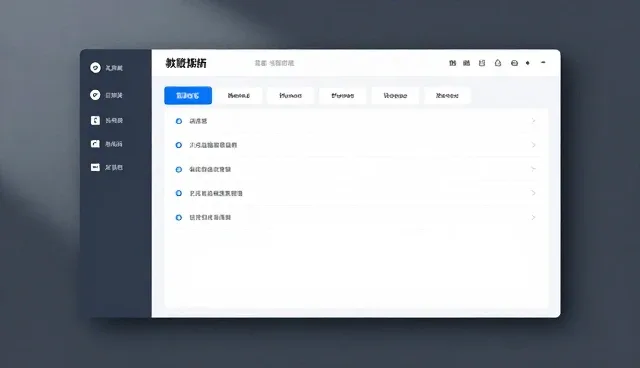Expand the third list row using its chevron
This screenshot has height=368, width=640.
click(533, 169)
